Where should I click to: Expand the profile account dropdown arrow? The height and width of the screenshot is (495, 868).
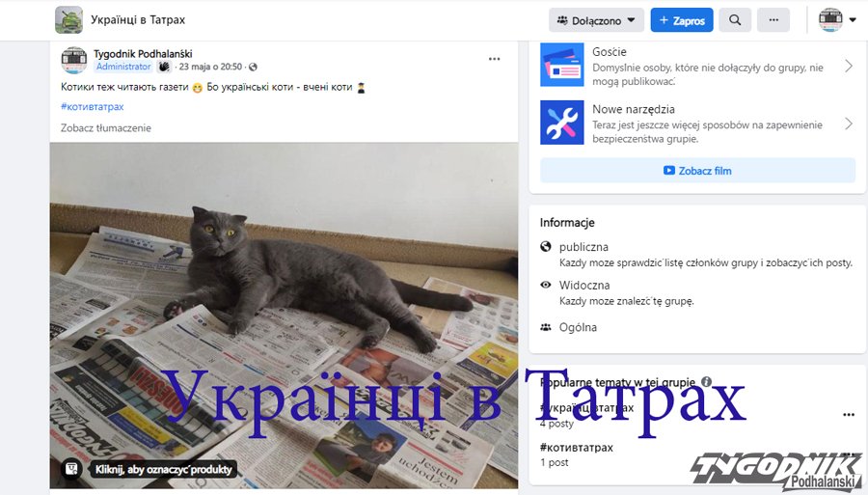pos(853,20)
